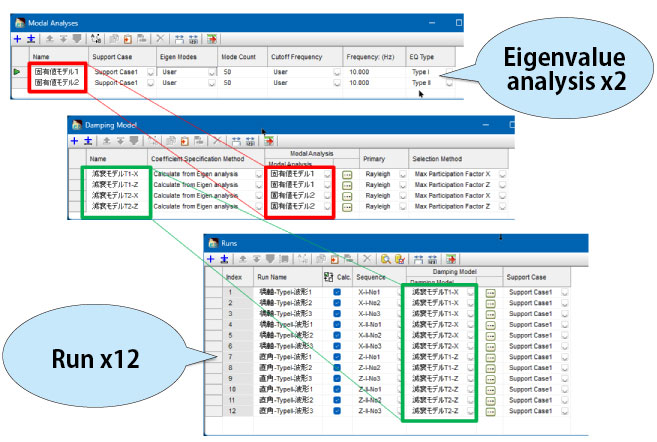Open Support Case dropdown for run index 5

(564, 336)
